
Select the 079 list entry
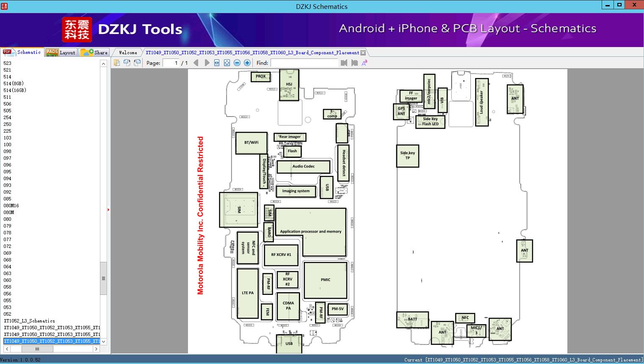click(x=7, y=226)
